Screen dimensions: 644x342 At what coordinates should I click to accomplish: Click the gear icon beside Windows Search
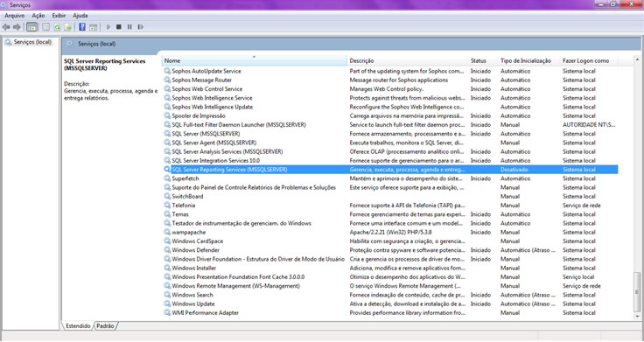pyautogui.click(x=167, y=295)
